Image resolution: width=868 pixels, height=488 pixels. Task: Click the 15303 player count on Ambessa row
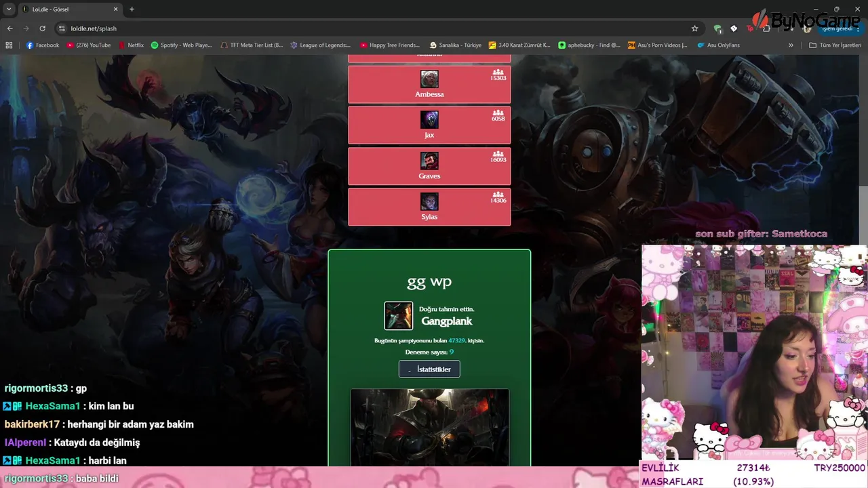pos(498,78)
